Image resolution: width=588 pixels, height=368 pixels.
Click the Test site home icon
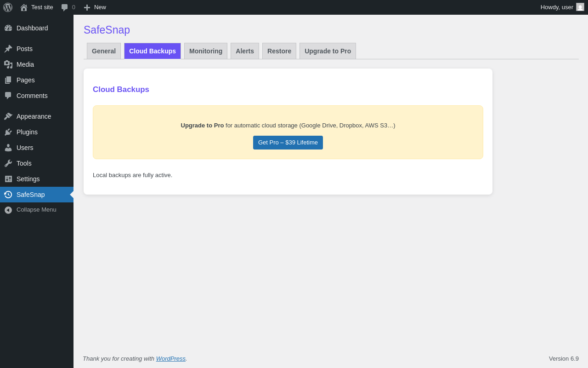click(24, 7)
